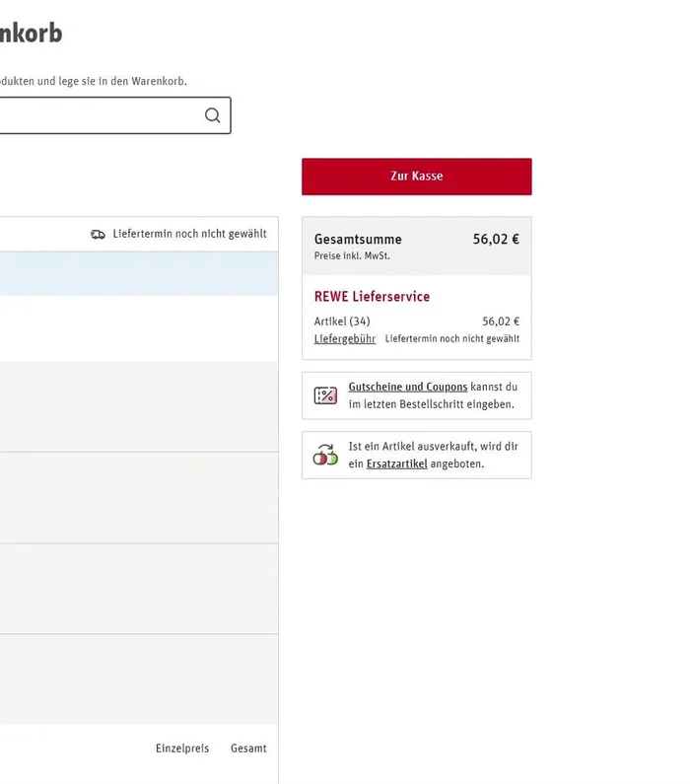Click the percent coupon voucher icon
The width and height of the screenshot is (690, 784).
pyautogui.click(x=325, y=395)
